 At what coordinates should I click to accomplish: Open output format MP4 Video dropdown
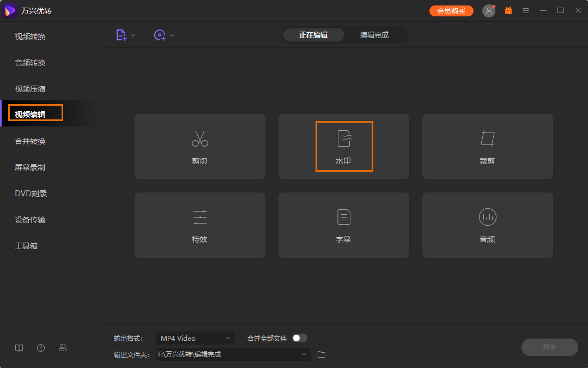pos(195,338)
